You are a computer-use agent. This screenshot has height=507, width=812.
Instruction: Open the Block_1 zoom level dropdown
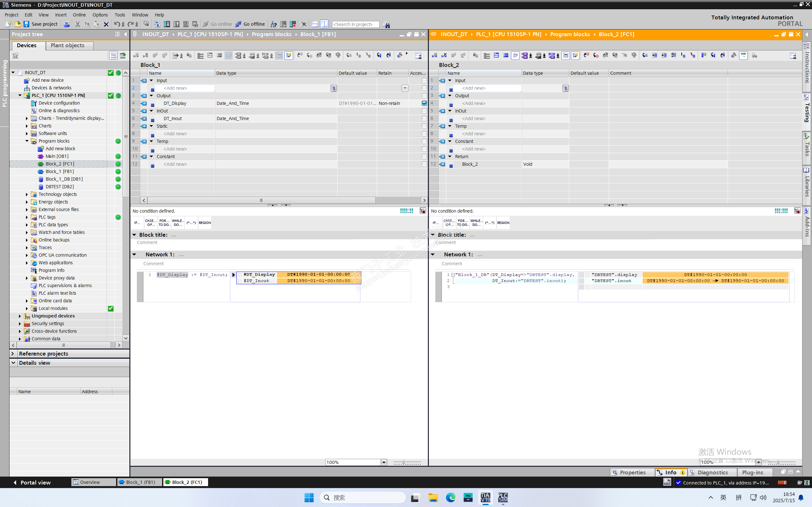[383, 462]
